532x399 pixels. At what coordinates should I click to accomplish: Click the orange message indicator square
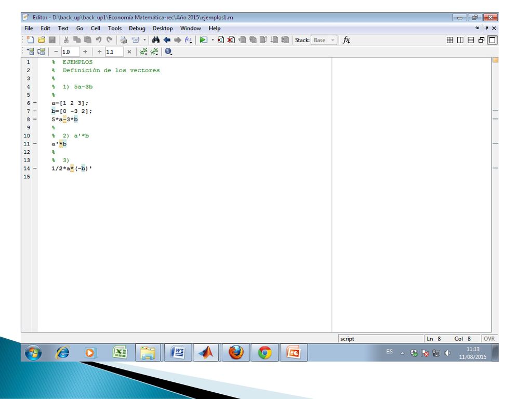pyautogui.click(x=495, y=60)
